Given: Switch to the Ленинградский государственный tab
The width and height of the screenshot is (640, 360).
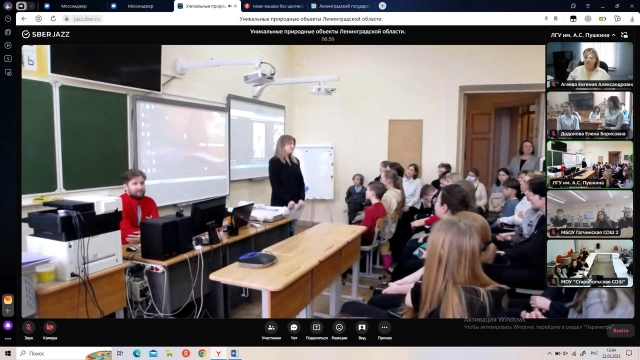Looking at the screenshot, I should click(340, 6).
